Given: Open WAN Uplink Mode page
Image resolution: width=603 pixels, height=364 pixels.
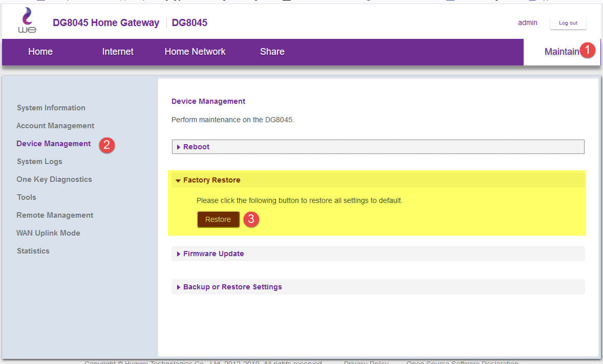Looking at the screenshot, I should (49, 233).
